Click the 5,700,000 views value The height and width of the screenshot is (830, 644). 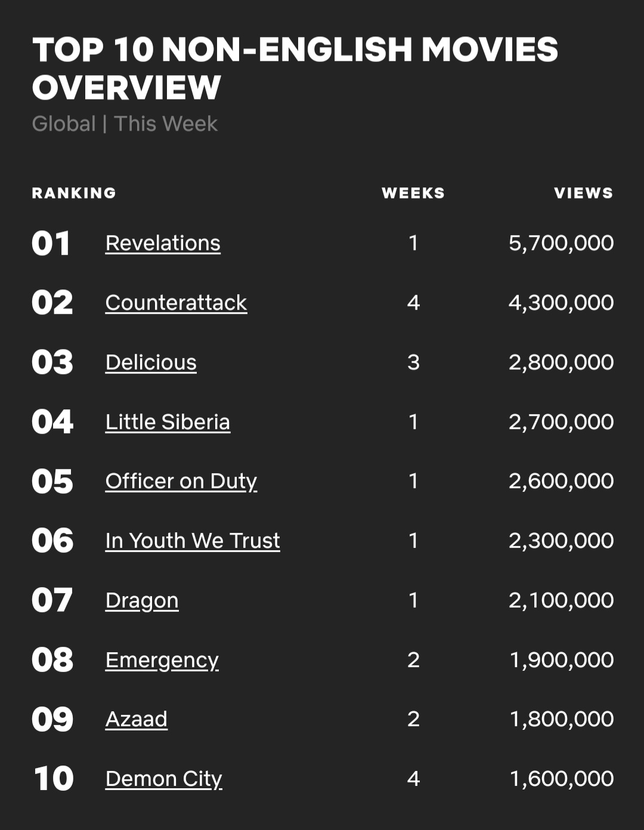(561, 243)
